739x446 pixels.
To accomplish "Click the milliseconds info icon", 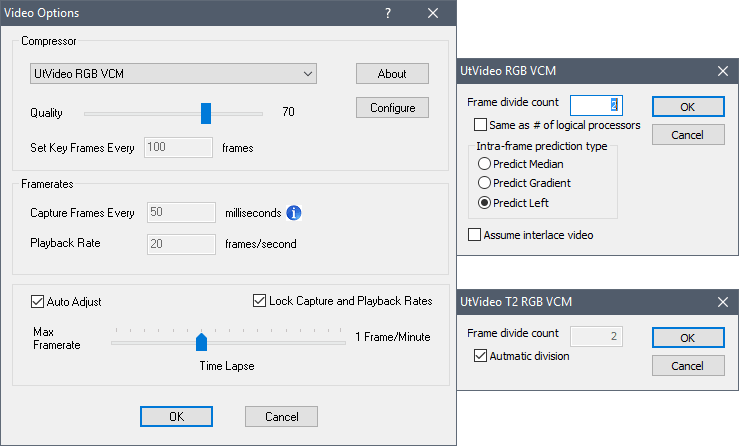I will pyautogui.click(x=294, y=212).
